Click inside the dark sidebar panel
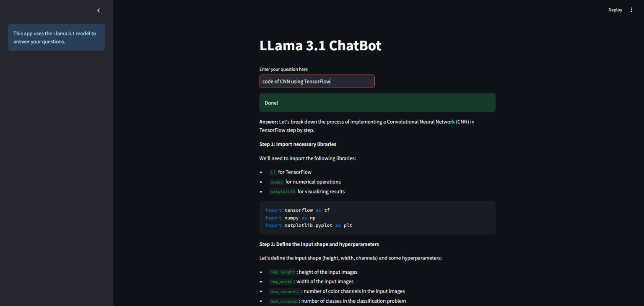 [56, 168]
